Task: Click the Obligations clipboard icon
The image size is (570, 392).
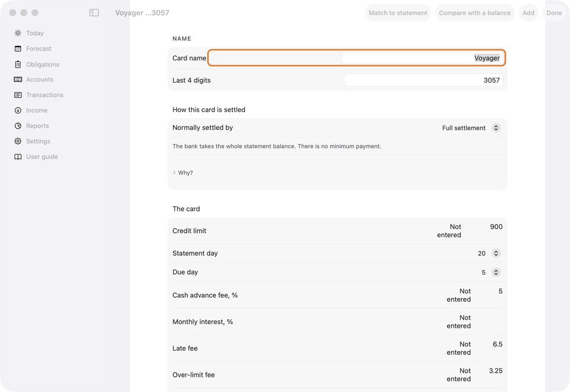Action: 18,64
